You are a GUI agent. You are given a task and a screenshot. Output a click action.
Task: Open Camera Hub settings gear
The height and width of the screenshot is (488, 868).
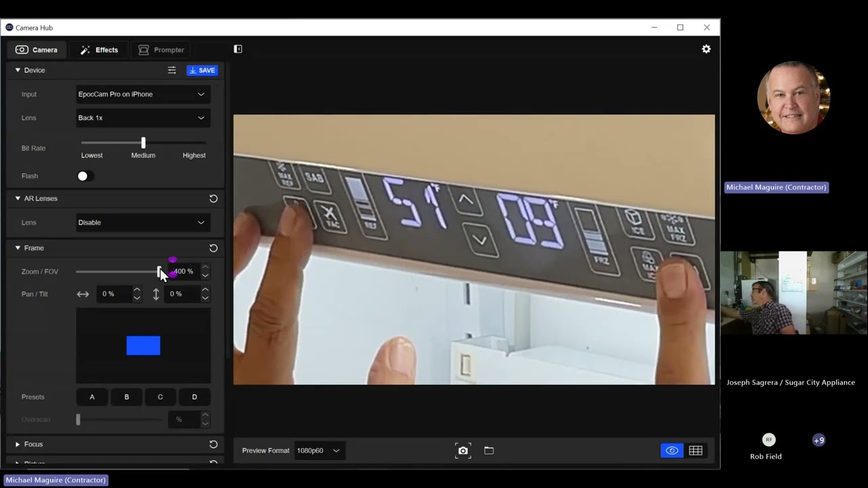pyautogui.click(x=706, y=49)
